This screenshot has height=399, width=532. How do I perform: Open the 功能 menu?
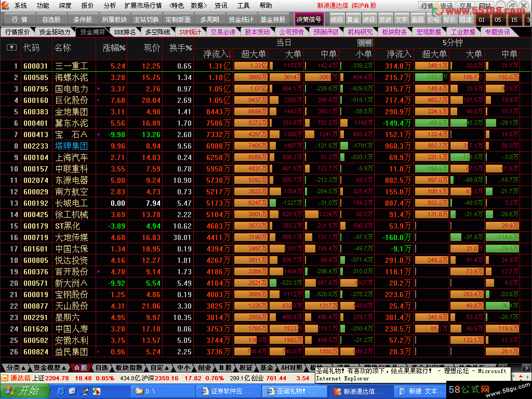coord(43,5)
